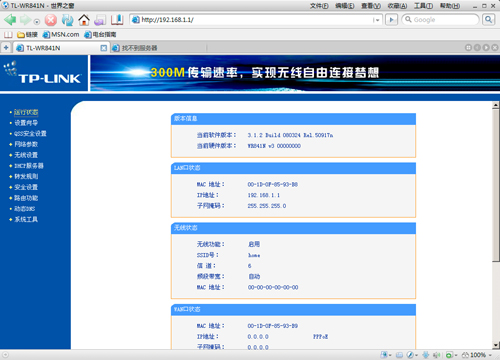Open the 文件(F) menu
Viewport: 500px width, 360px height.
(319, 6)
